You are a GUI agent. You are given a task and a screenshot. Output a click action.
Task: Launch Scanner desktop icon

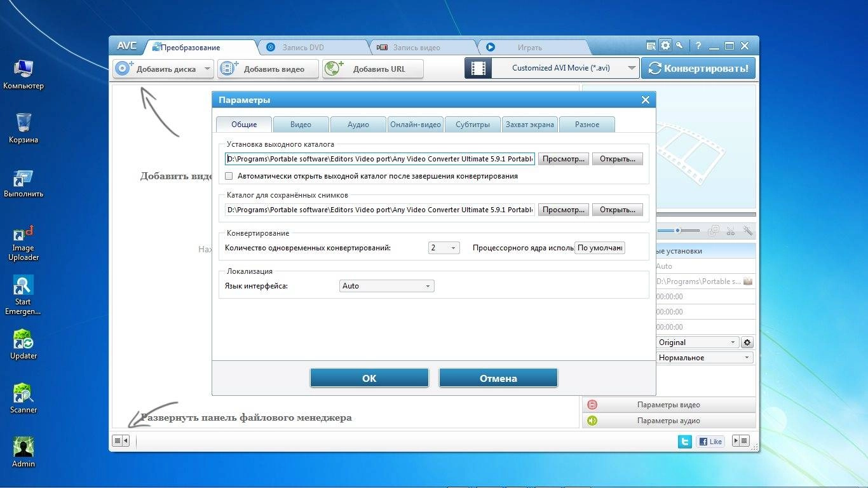click(24, 398)
